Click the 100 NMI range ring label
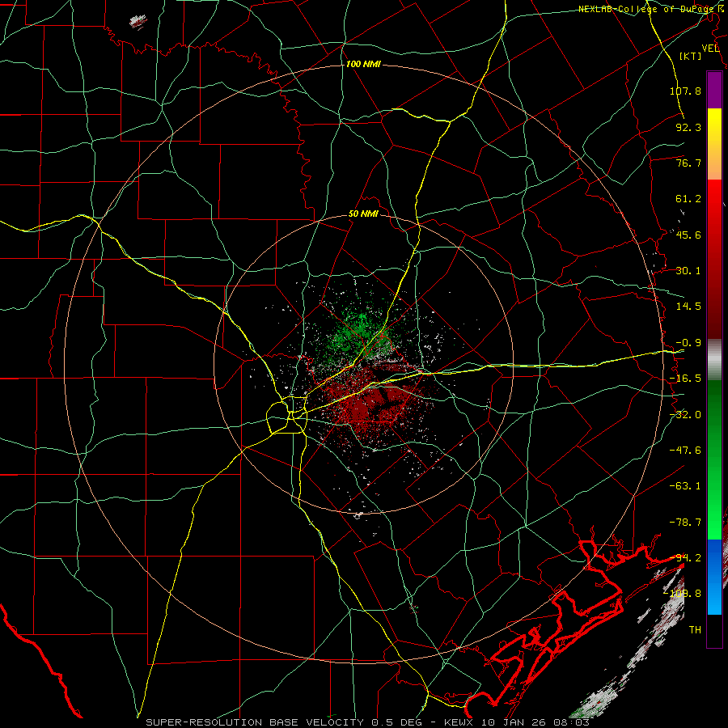The width and height of the screenshot is (728, 728). click(x=363, y=64)
